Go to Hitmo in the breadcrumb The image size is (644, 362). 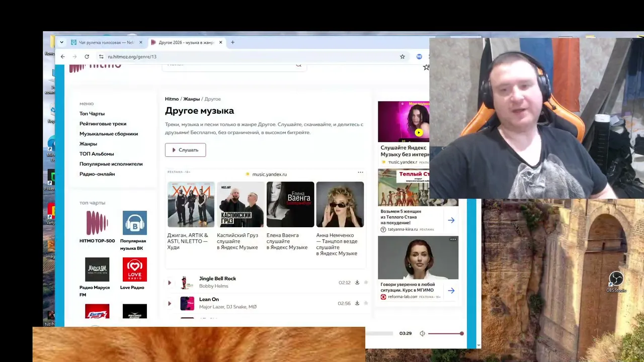click(x=172, y=99)
